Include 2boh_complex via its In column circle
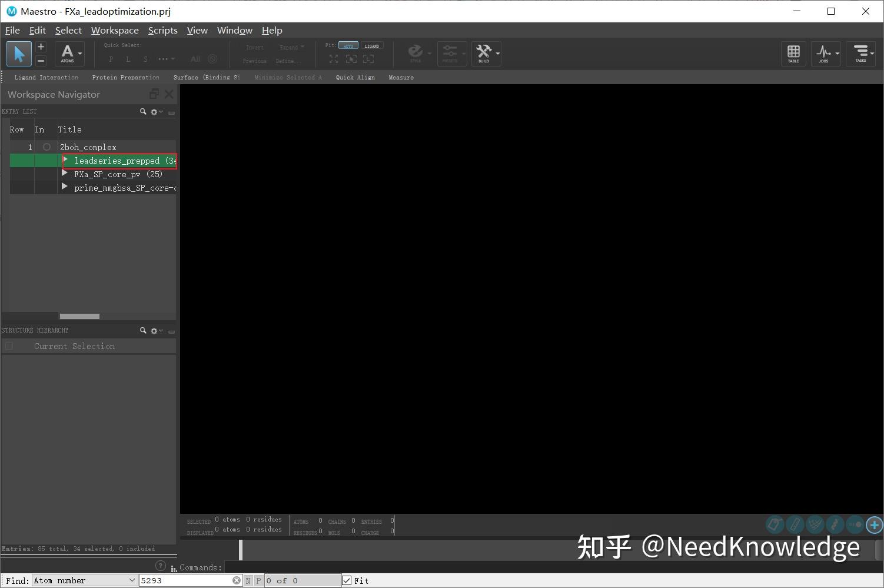Screen dimensions: 884x588 [46, 147]
